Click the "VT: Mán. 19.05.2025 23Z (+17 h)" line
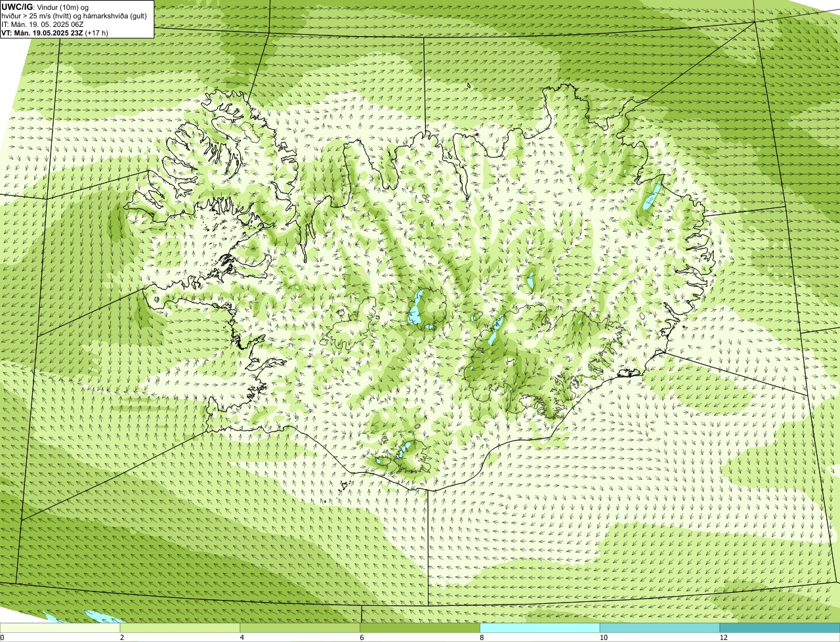This screenshot has height=642, width=840. coord(54,32)
